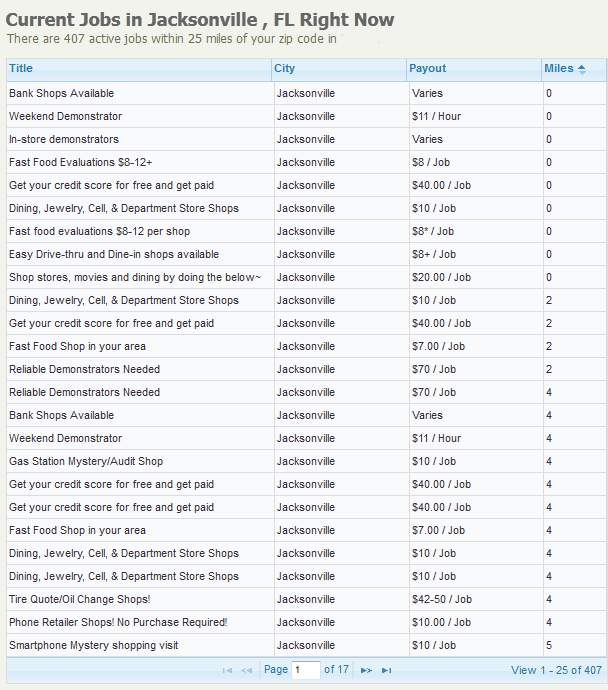Click the $20.00 / Job payout cell

pyautogui.click(x=441, y=277)
